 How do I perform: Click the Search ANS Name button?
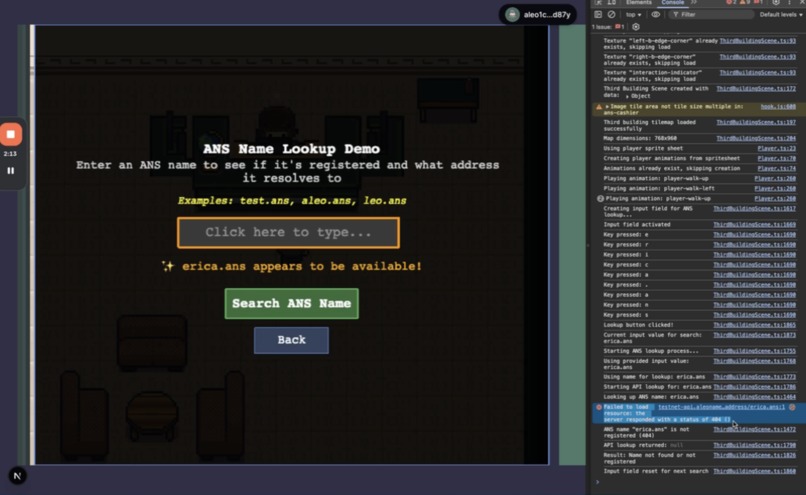pyautogui.click(x=291, y=303)
